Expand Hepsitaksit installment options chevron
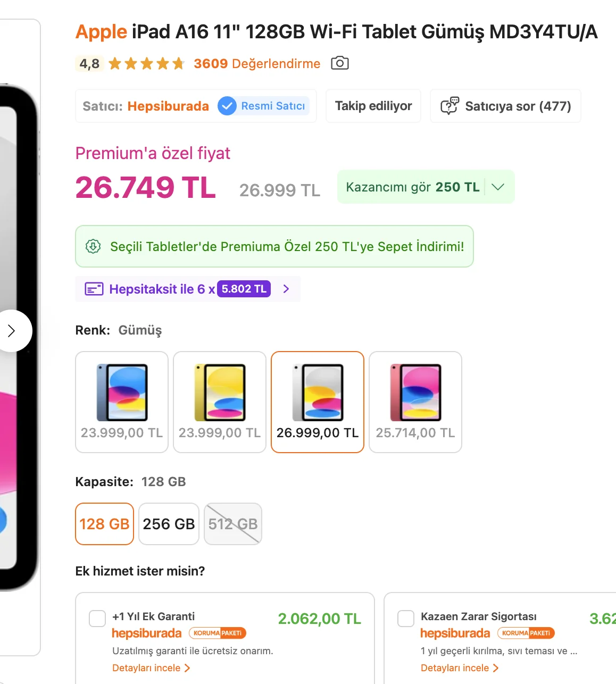Image resolution: width=616 pixels, height=684 pixels. tap(286, 289)
